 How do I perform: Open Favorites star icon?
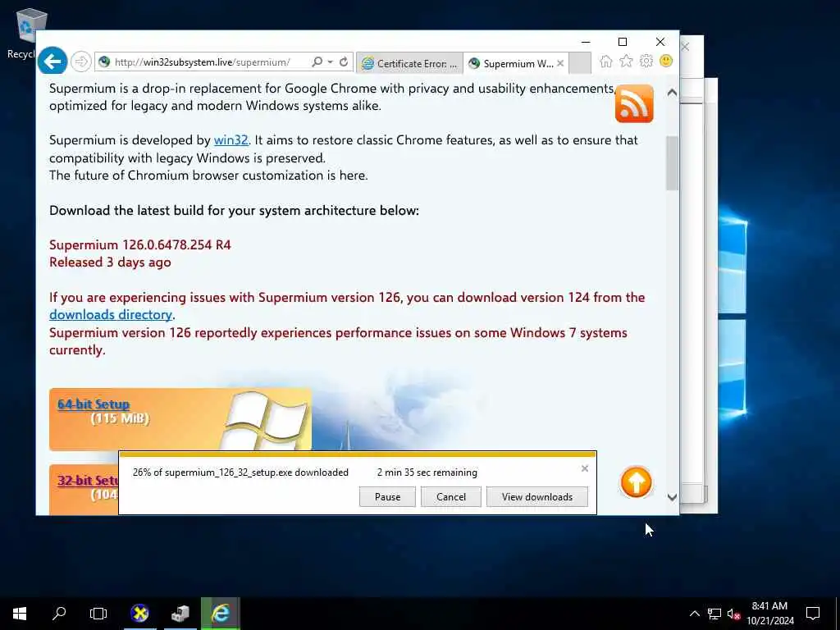click(x=626, y=61)
